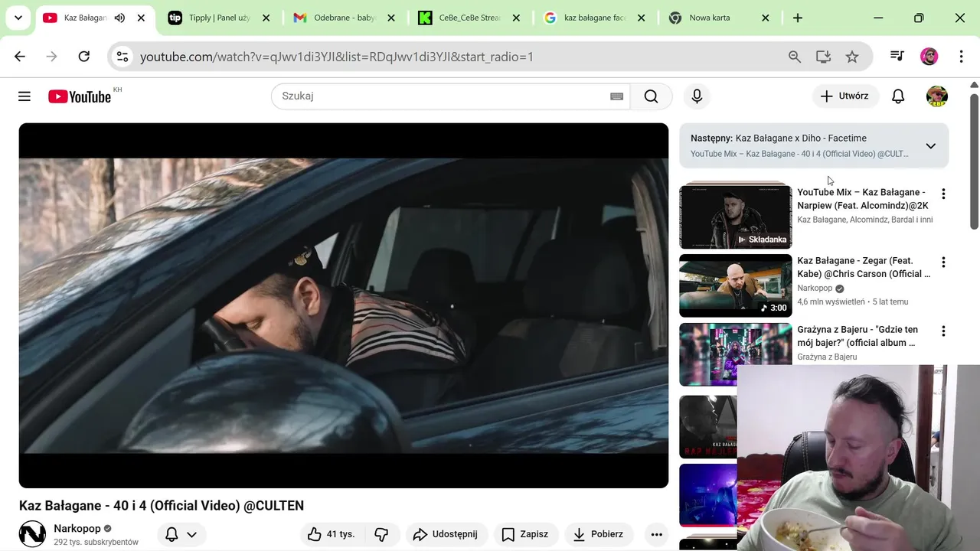Open YouTube notifications bell

coord(898,96)
